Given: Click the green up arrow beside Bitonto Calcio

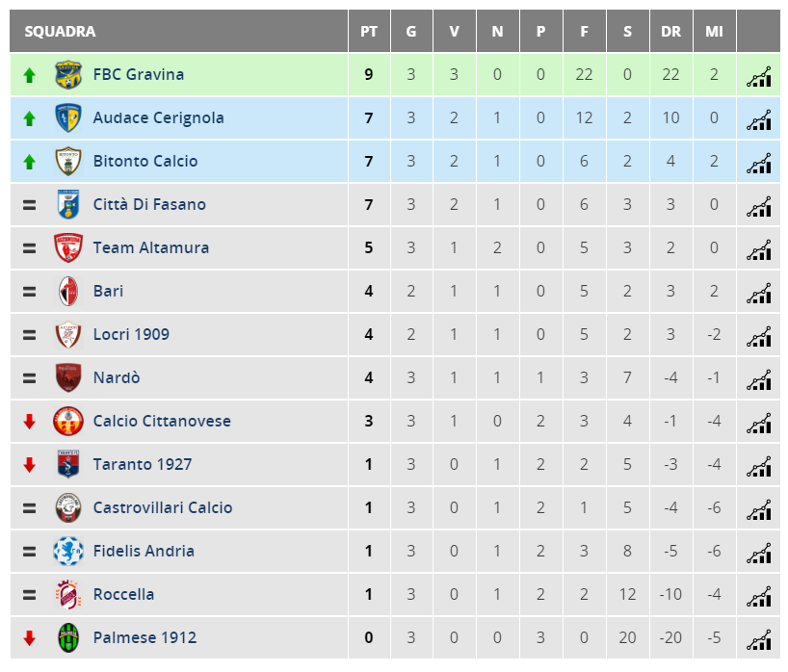Looking at the screenshot, I should click(x=29, y=162).
